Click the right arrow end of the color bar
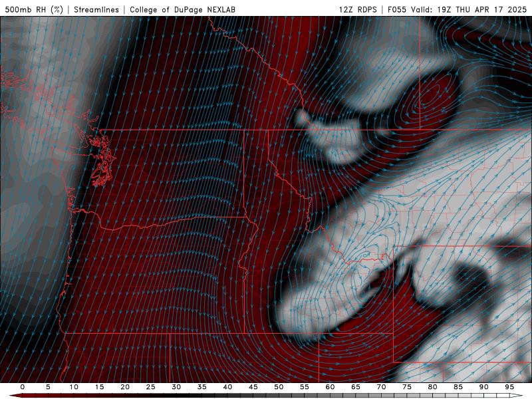Viewport: 532px width, 399px height. point(516,396)
